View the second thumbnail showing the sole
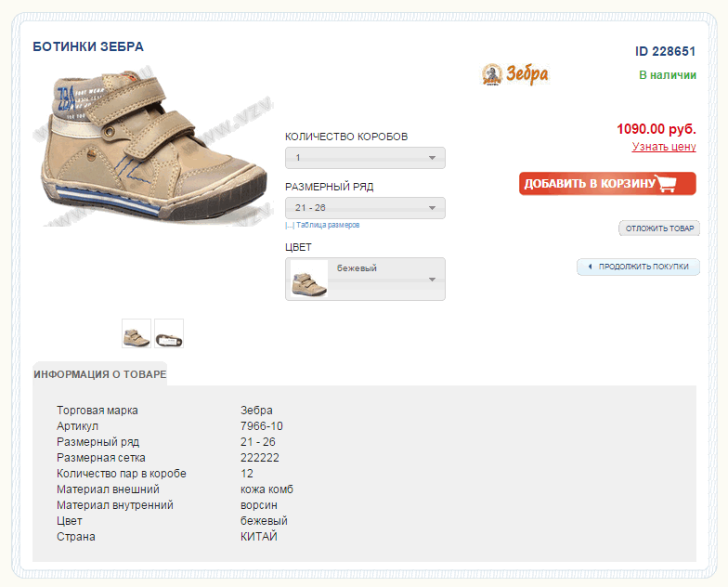Image resolution: width=728 pixels, height=587 pixels. point(169,333)
